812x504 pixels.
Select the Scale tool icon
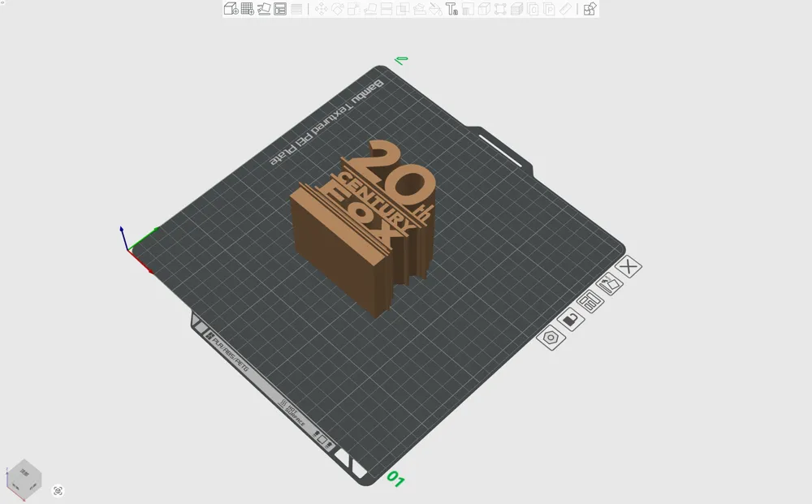click(354, 9)
